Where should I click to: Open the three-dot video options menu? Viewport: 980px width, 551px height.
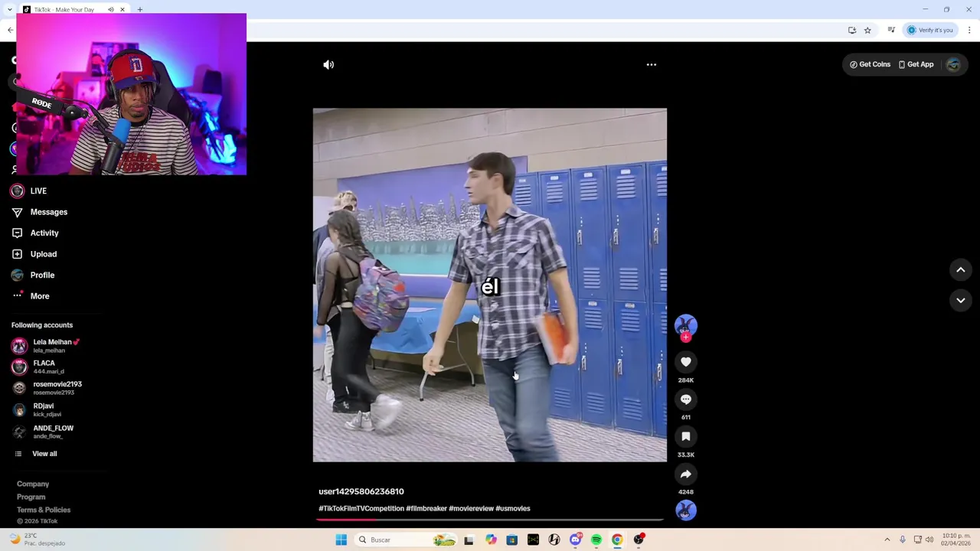tap(652, 65)
